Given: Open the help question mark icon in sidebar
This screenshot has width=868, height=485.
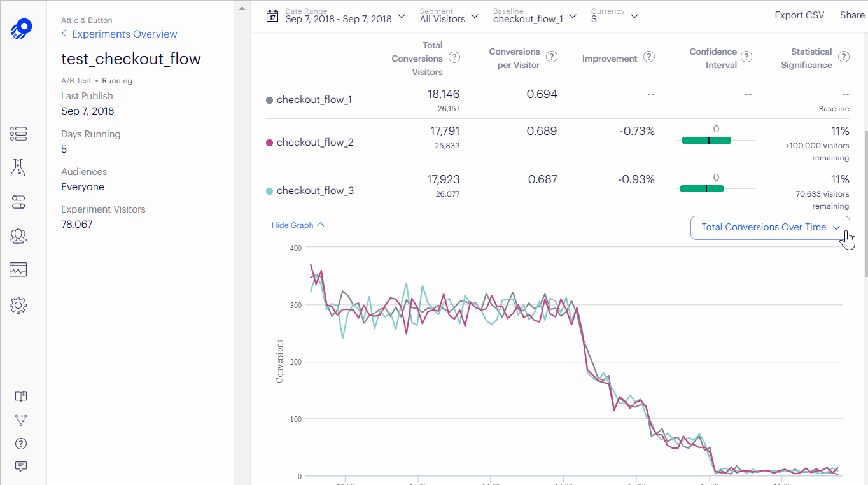Looking at the screenshot, I should (21, 444).
